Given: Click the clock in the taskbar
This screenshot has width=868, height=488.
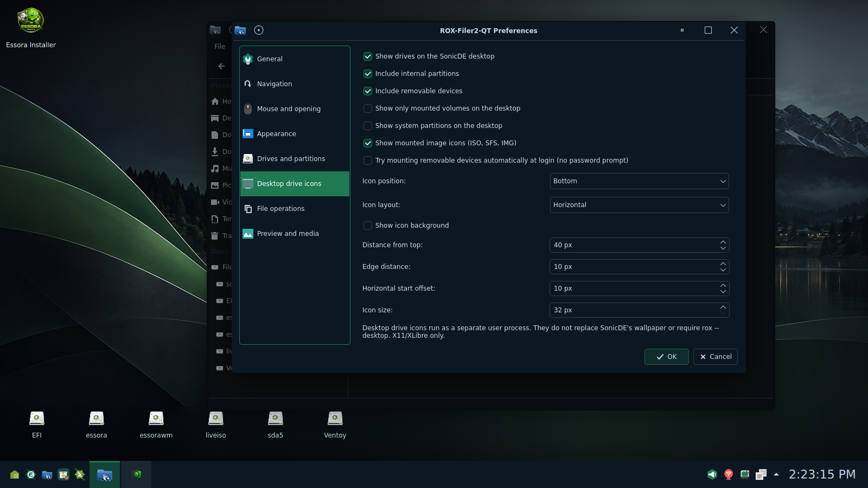Looking at the screenshot, I should coord(822,474).
